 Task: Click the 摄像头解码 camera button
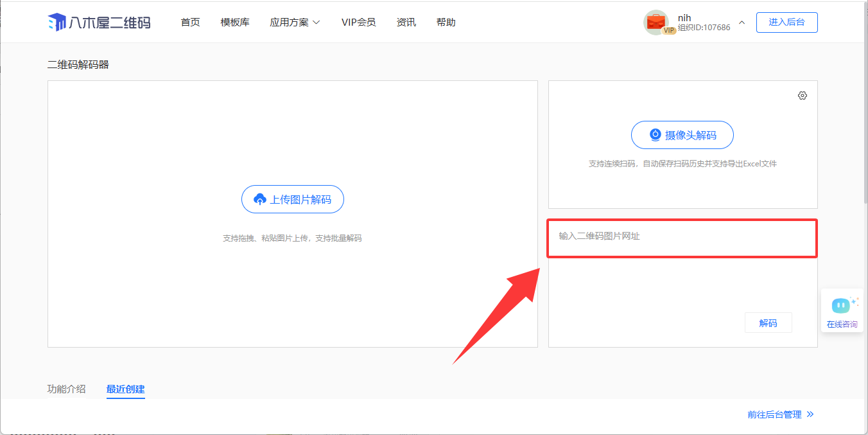coord(682,135)
